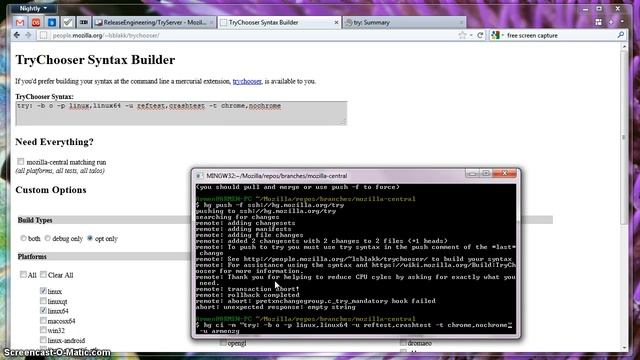Uncheck the linux64 platform checkbox
The image size is (640, 360).
tap(43, 311)
